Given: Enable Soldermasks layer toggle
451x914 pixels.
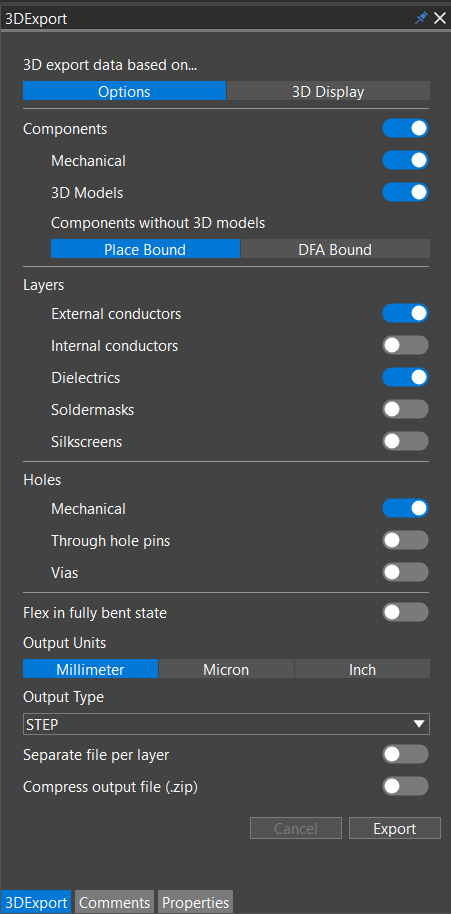Looking at the screenshot, I should pyautogui.click(x=406, y=410).
